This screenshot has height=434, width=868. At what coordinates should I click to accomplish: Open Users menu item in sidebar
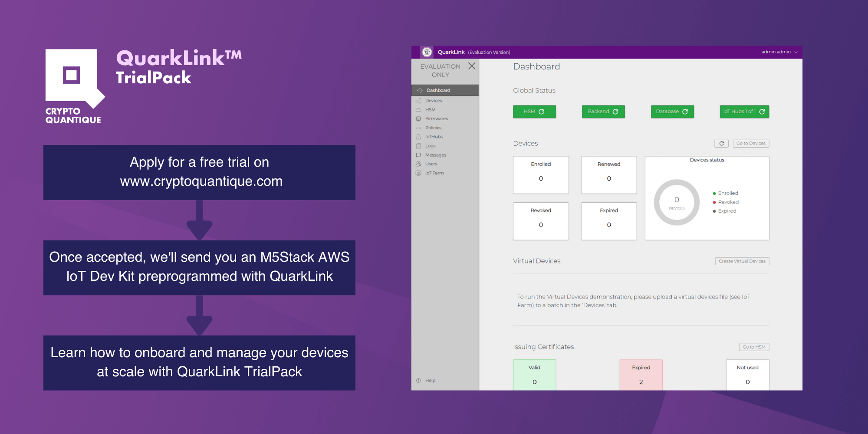445,164
